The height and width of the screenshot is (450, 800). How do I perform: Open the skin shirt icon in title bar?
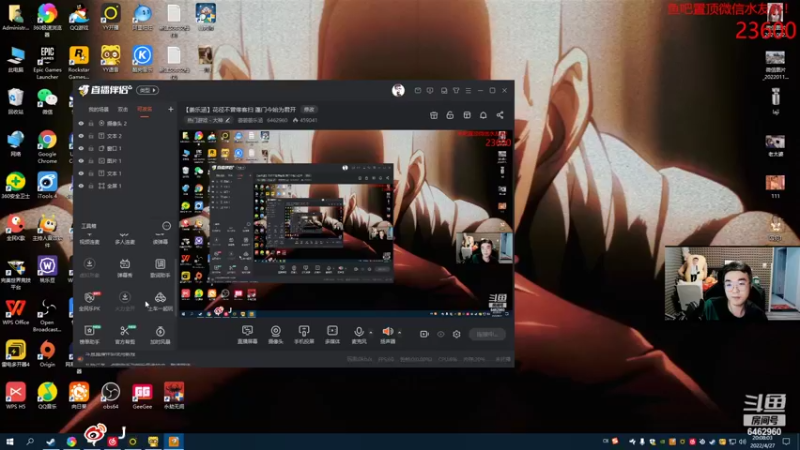[x=456, y=90]
